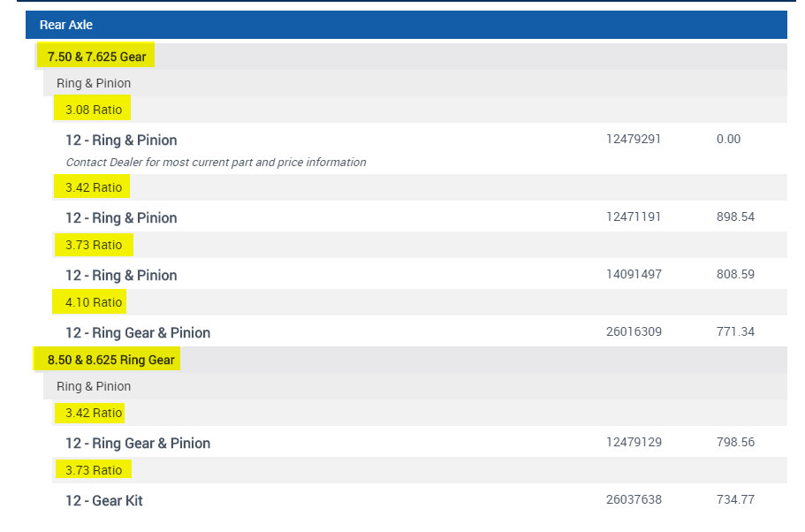Open part number 26016309
Screen dimensions: 805x532
(634, 331)
